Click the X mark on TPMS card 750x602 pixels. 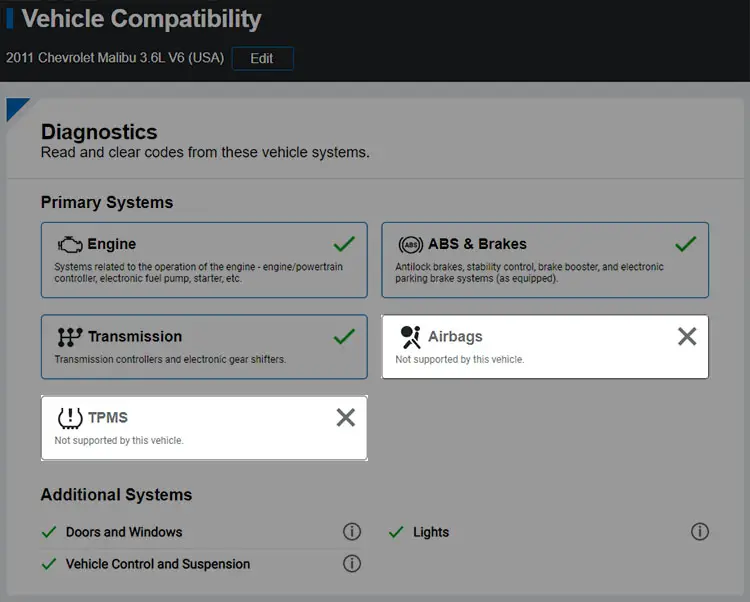pyautogui.click(x=345, y=417)
